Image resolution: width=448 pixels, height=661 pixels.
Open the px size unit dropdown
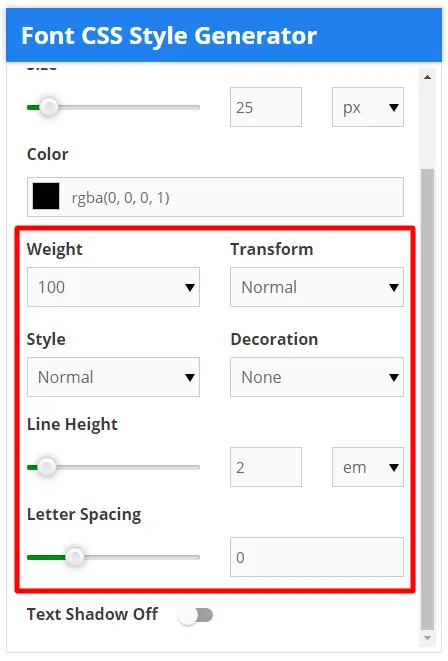coord(368,107)
